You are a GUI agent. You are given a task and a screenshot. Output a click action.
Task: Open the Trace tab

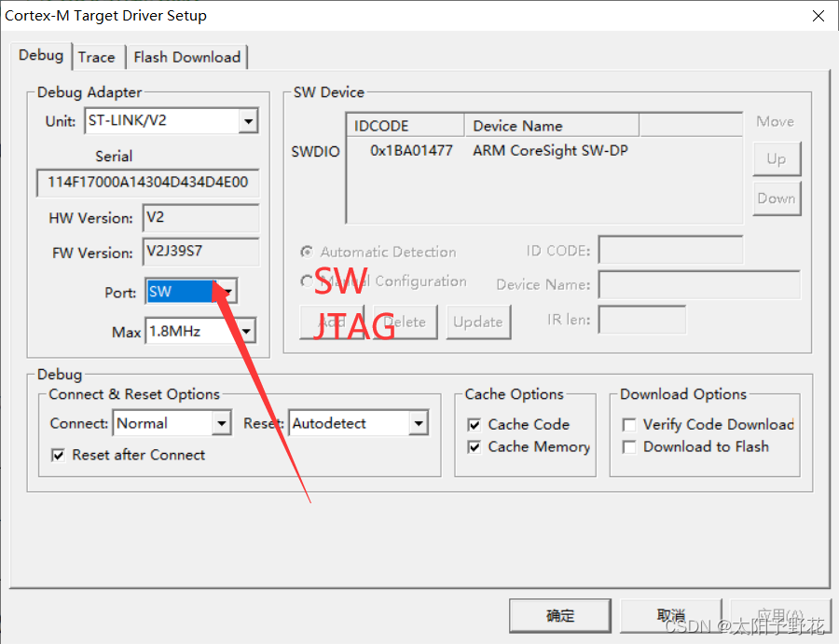[x=97, y=57]
